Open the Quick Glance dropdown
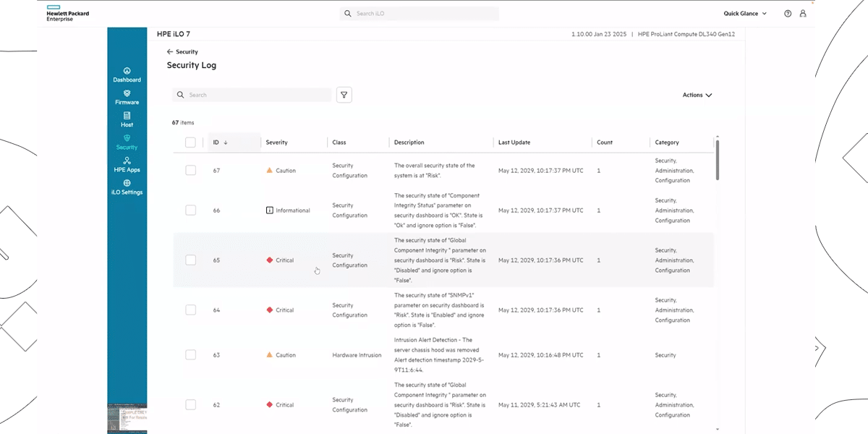This screenshot has width=868, height=434. [745, 14]
